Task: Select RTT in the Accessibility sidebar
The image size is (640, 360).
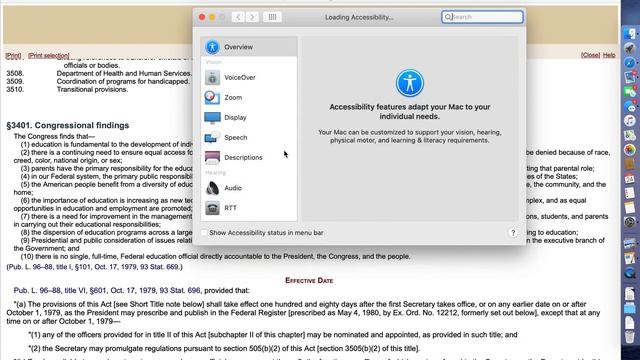Action: 249,208
